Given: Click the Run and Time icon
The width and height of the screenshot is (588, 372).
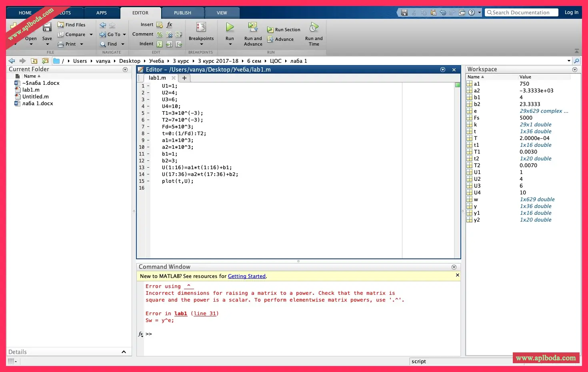Looking at the screenshot, I should 314,27.
